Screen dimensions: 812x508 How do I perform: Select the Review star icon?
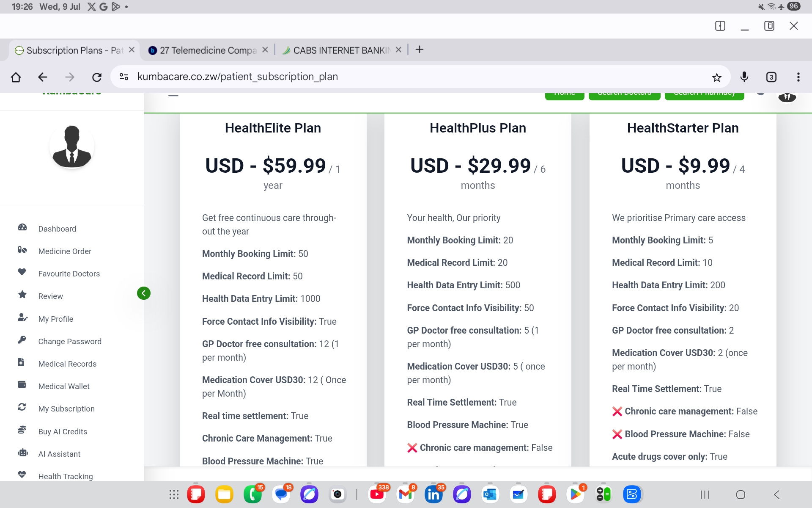click(x=22, y=295)
